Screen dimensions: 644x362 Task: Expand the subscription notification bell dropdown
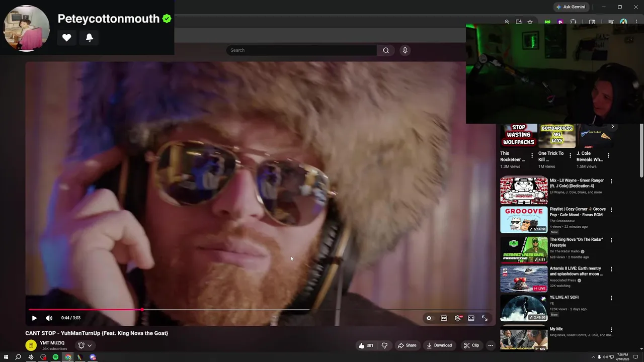point(85,345)
